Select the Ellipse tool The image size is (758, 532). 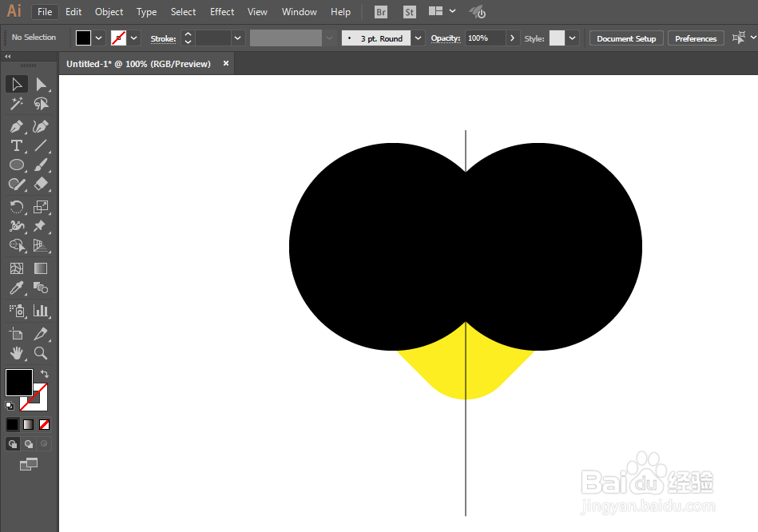[x=17, y=165]
